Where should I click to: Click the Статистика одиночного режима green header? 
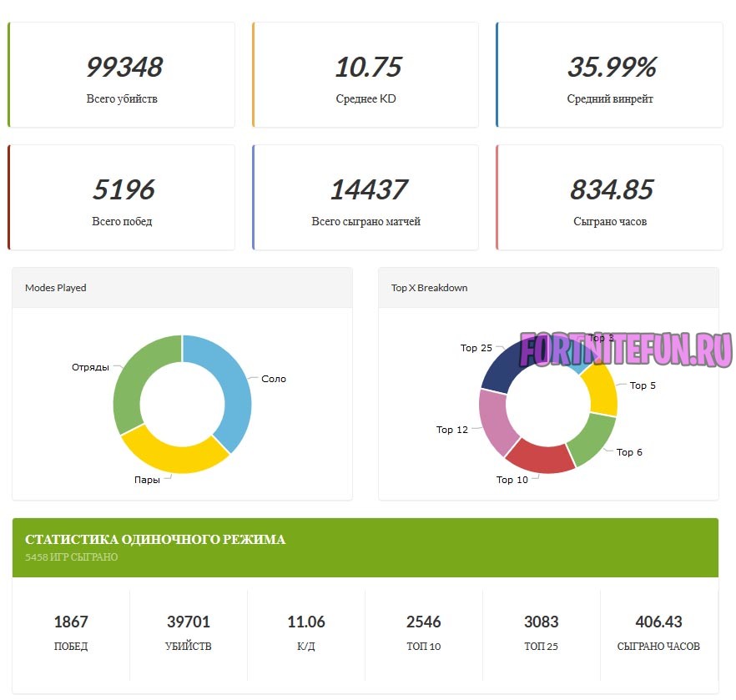click(365, 547)
